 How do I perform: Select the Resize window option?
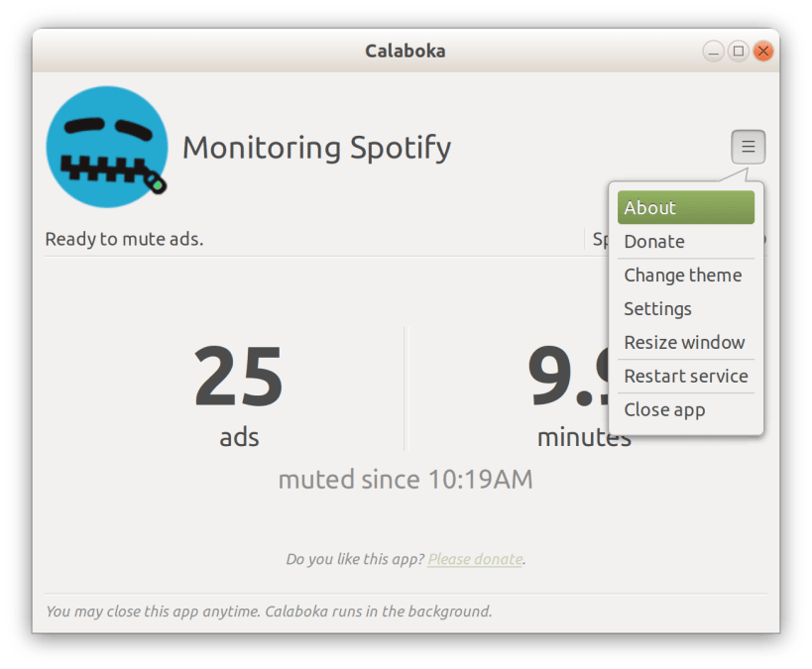point(686,342)
